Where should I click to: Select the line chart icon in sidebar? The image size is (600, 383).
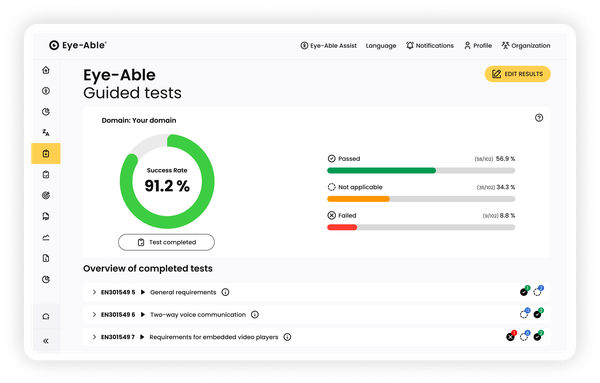(x=46, y=238)
